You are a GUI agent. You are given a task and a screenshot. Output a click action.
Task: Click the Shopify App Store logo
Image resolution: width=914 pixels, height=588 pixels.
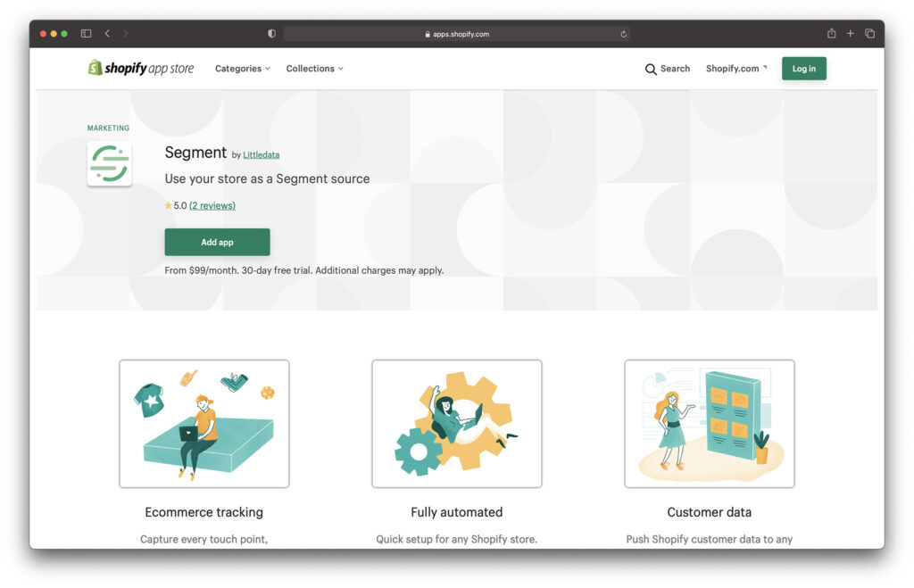140,68
